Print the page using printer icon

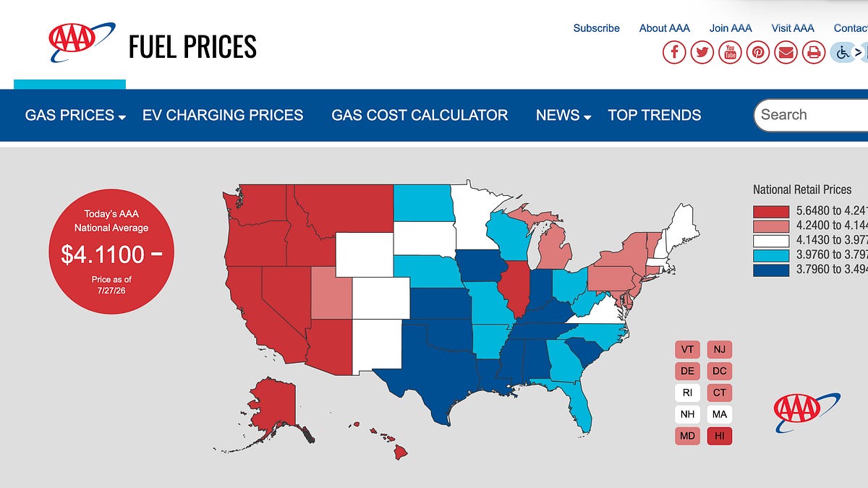(814, 52)
